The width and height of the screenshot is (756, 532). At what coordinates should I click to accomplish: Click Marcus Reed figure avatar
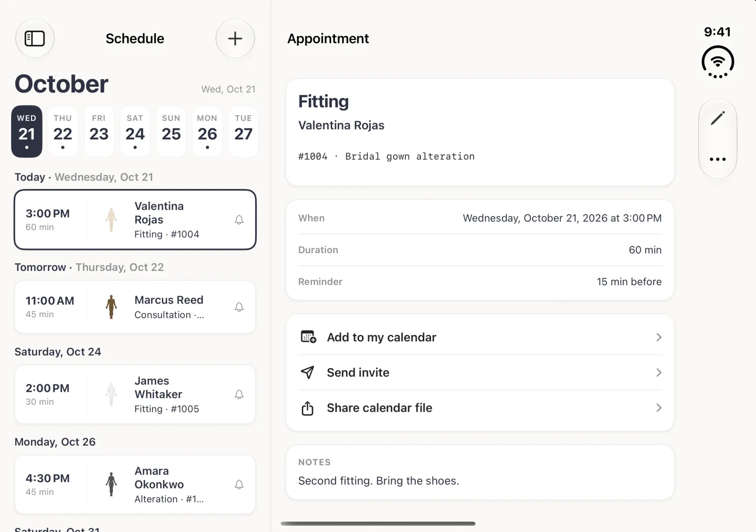click(111, 307)
